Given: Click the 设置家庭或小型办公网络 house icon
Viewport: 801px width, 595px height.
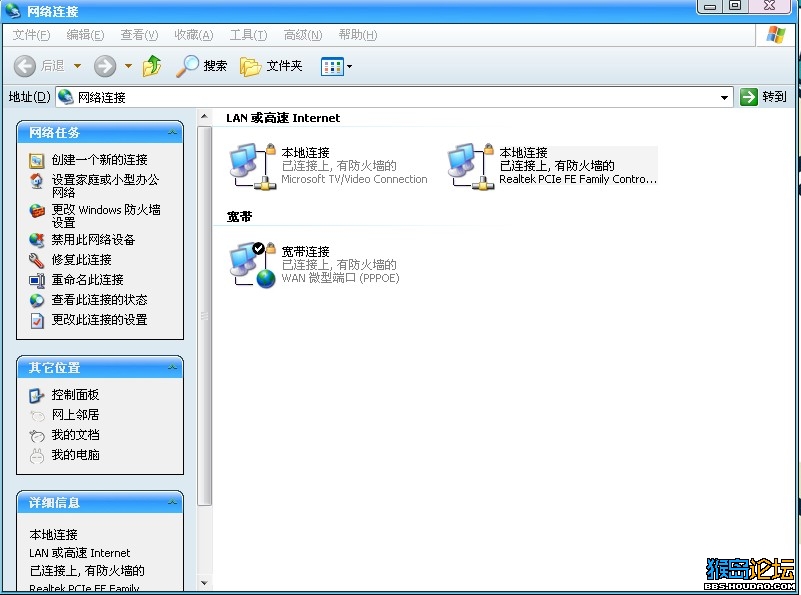Looking at the screenshot, I should [x=36, y=181].
